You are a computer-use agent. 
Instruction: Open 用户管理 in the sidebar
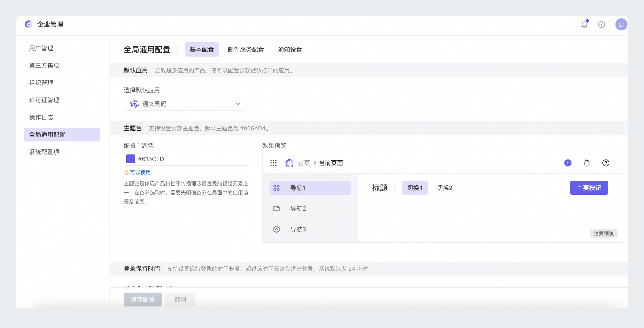coord(41,48)
